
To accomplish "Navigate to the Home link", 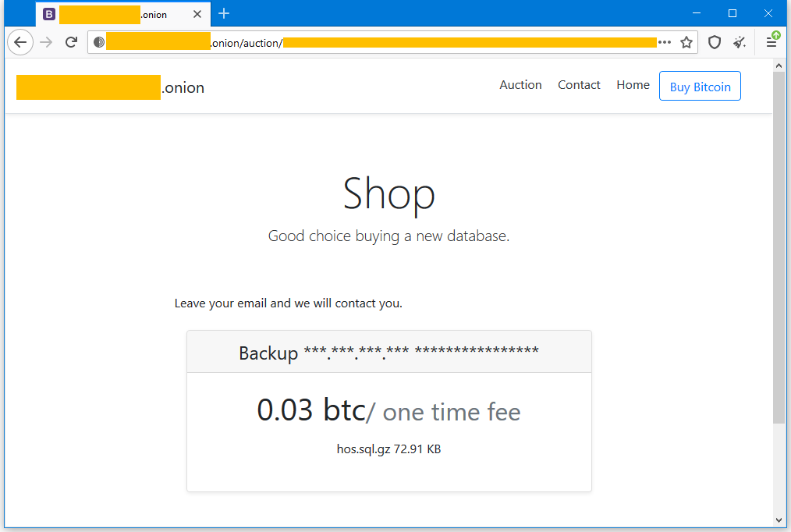I will (633, 85).
